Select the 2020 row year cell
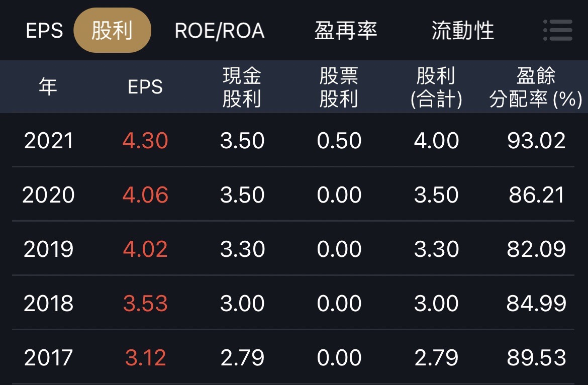The height and width of the screenshot is (385, 588). 48,196
